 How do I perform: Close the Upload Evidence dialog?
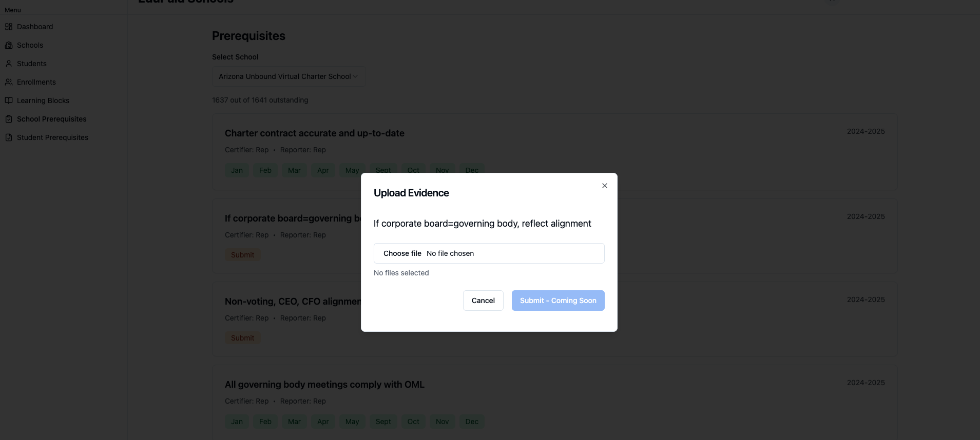coord(605,186)
